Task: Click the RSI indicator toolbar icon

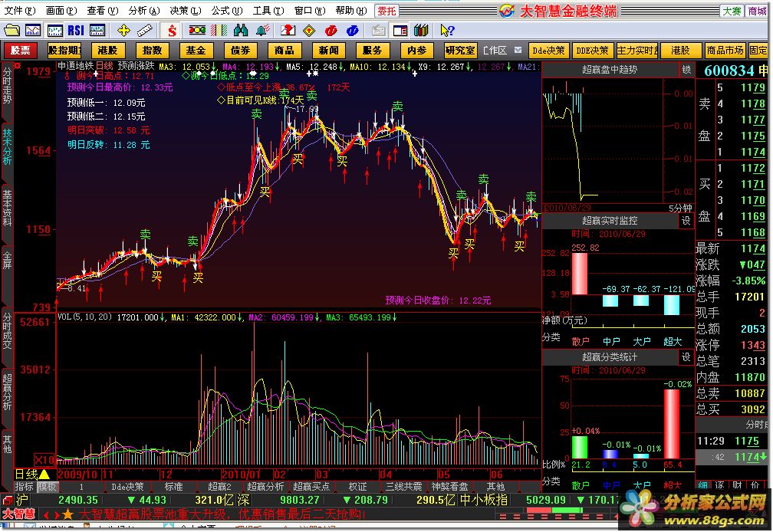Action: (76, 31)
